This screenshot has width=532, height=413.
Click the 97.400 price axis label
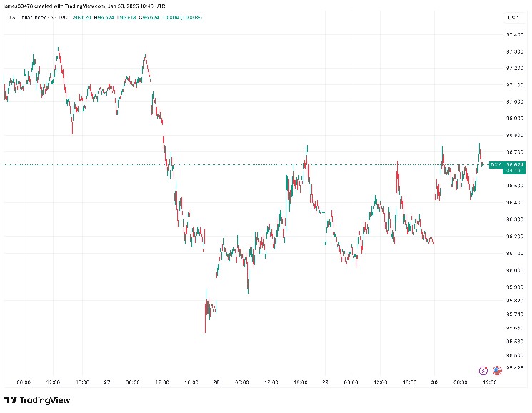(514, 34)
